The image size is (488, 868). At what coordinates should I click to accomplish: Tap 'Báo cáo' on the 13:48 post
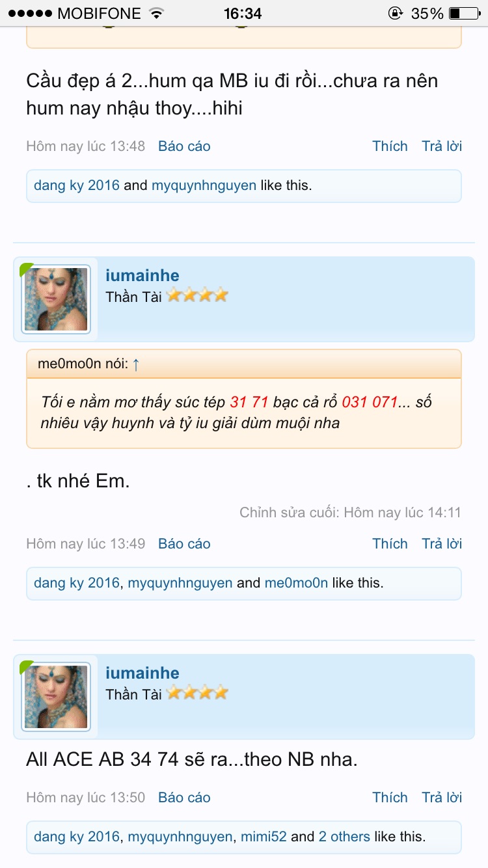tap(184, 146)
